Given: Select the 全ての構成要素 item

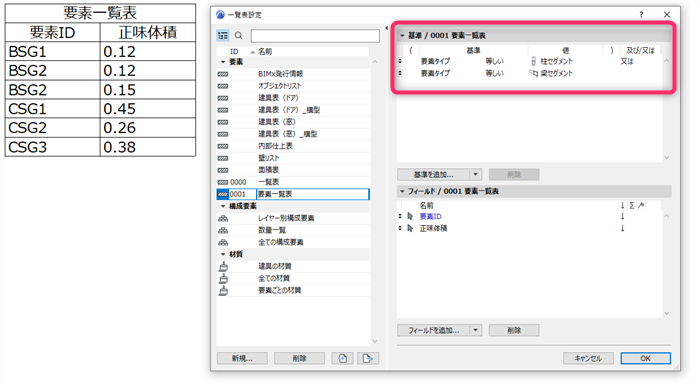Looking at the screenshot, I should coord(293,242).
